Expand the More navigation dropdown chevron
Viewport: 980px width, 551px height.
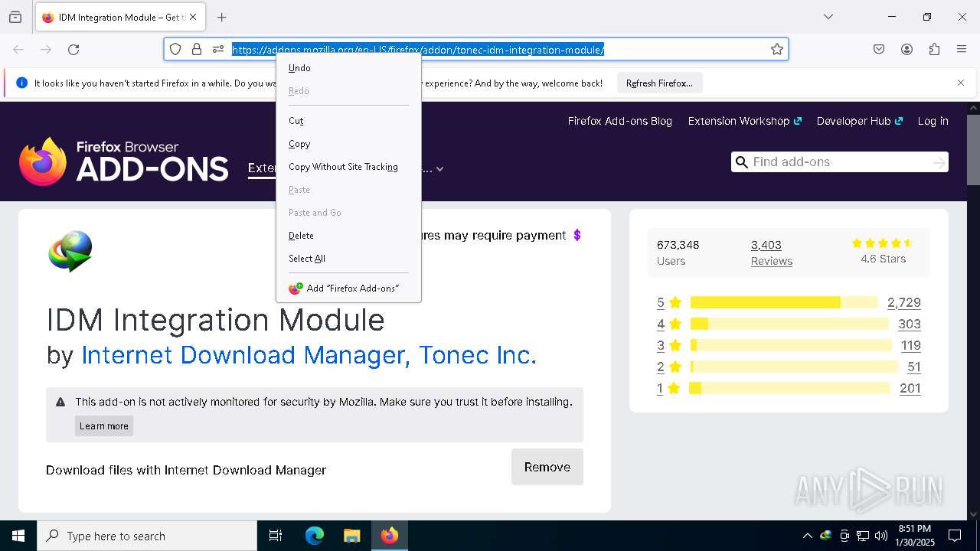coord(439,169)
